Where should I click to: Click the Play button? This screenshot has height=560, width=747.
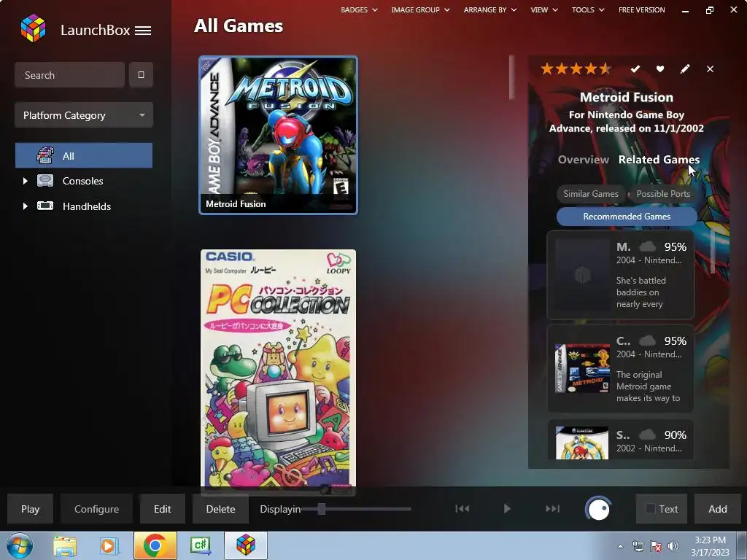click(x=30, y=509)
